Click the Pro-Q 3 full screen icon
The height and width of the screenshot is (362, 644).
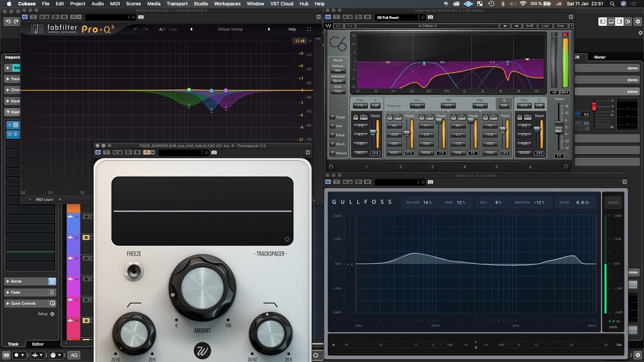tap(309, 29)
